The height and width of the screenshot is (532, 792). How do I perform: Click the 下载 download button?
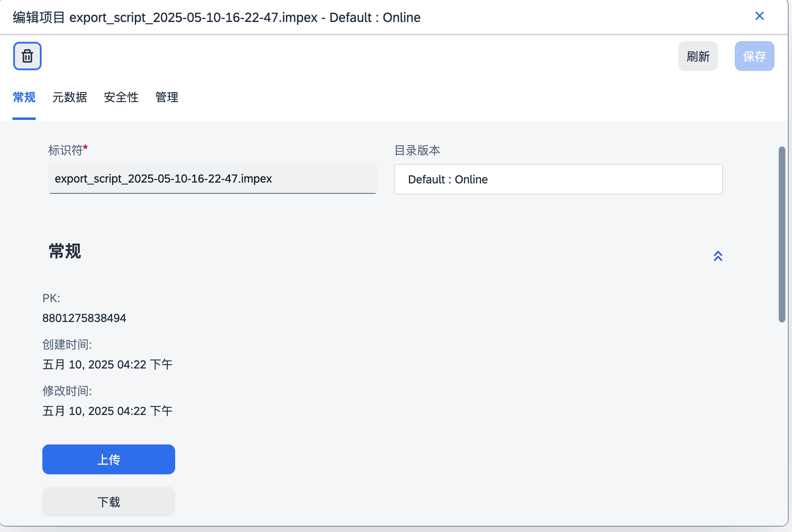[109, 502]
